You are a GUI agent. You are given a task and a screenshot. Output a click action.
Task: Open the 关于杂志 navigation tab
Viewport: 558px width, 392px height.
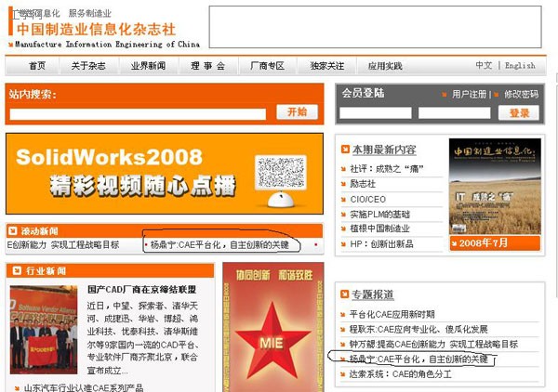(x=88, y=66)
